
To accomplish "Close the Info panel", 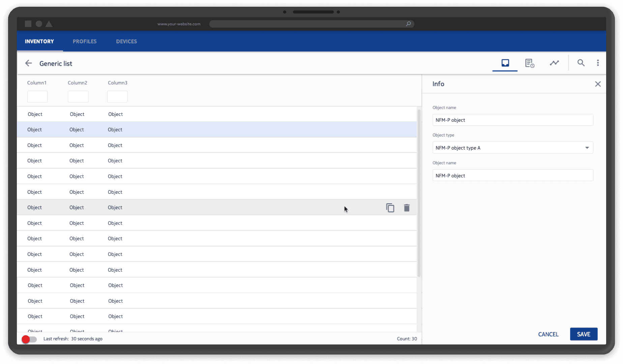I will point(598,84).
